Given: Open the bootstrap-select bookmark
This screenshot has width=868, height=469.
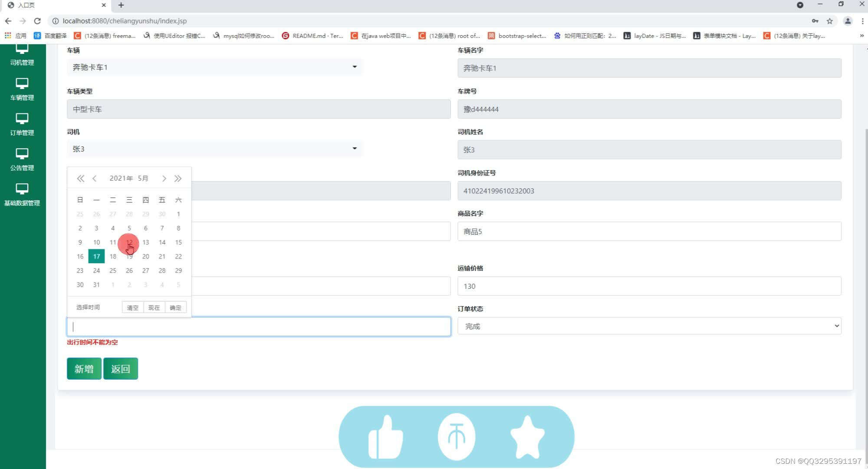Looking at the screenshot, I should 517,36.
